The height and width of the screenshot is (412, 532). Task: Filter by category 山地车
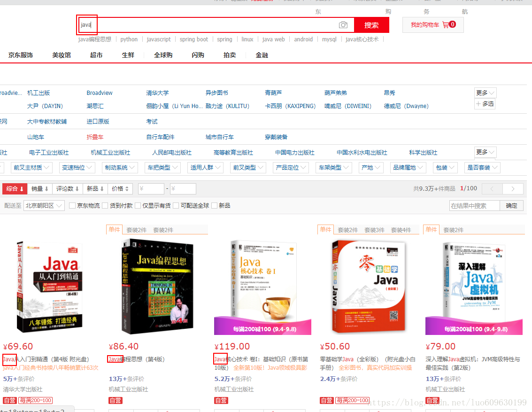[36, 137]
